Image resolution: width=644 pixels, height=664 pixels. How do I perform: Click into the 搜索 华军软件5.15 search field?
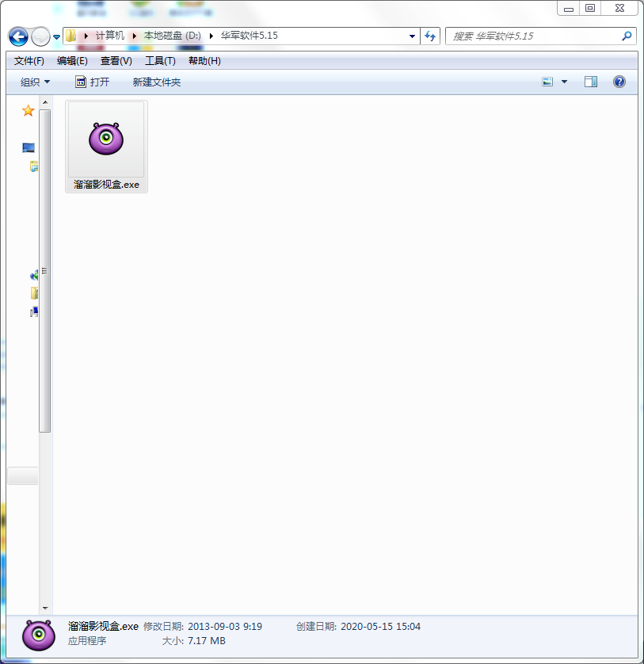531,36
